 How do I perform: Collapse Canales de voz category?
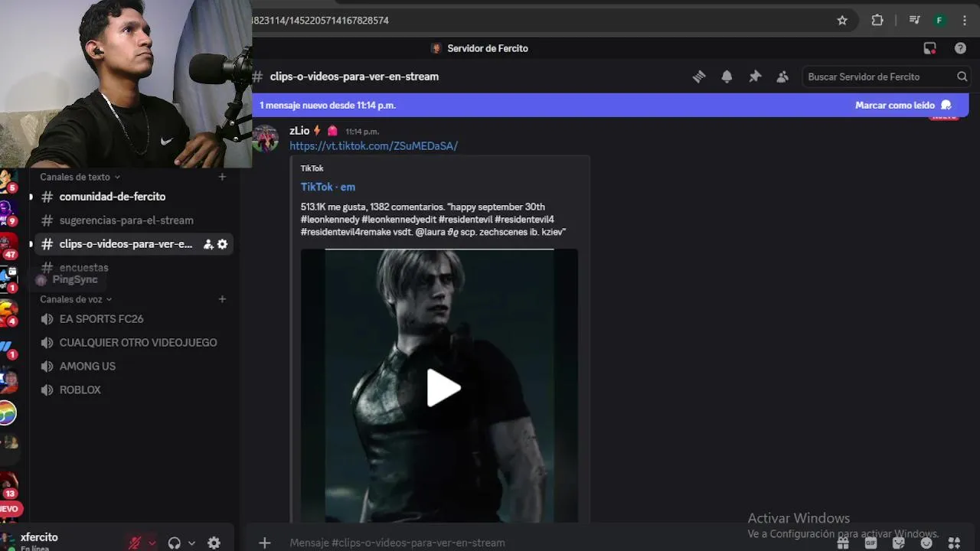76,299
